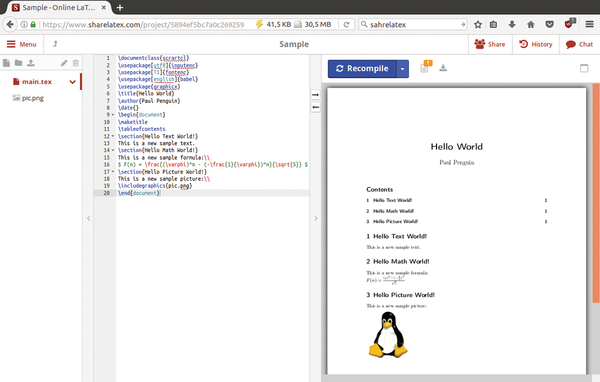Open the Share dialog

point(490,44)
